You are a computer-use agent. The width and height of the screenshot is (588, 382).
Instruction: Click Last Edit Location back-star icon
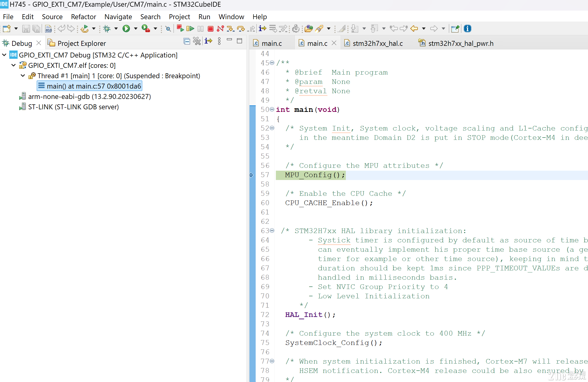pyautogui.click(x=394, y=28)
